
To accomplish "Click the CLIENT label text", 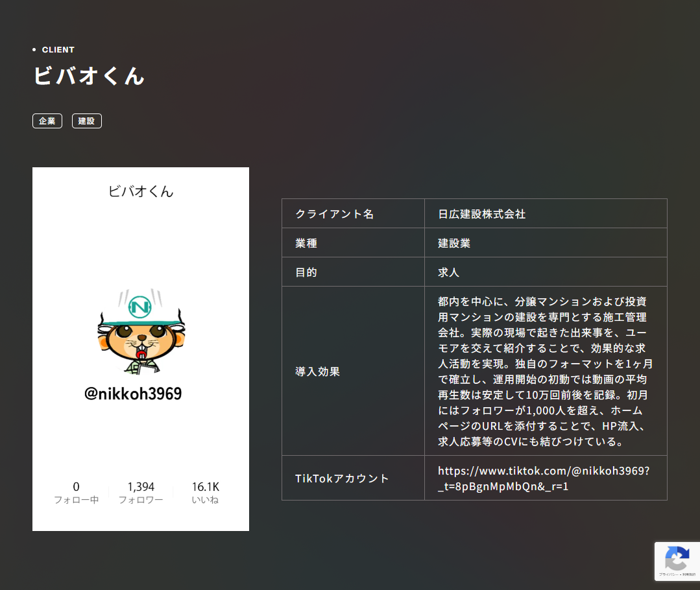I will pos(58,49).
